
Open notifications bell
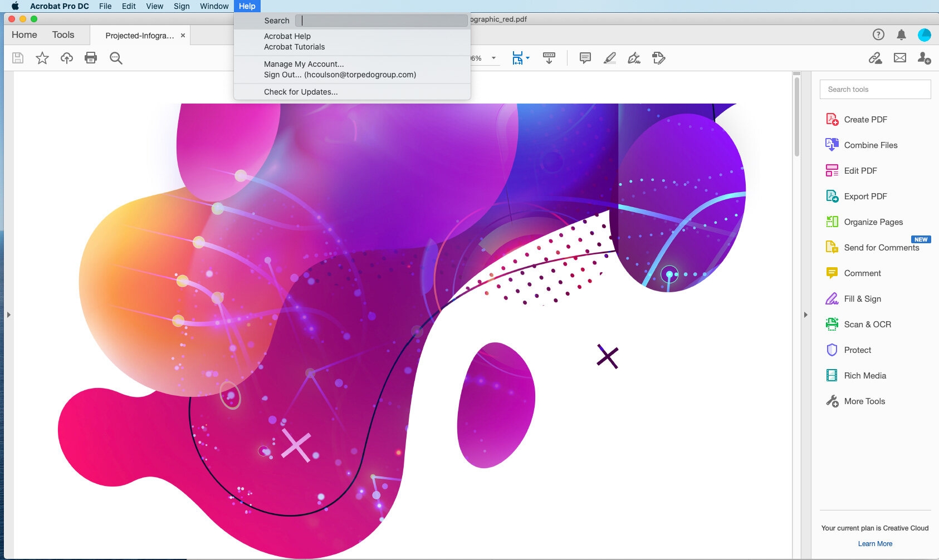[901, 35]
